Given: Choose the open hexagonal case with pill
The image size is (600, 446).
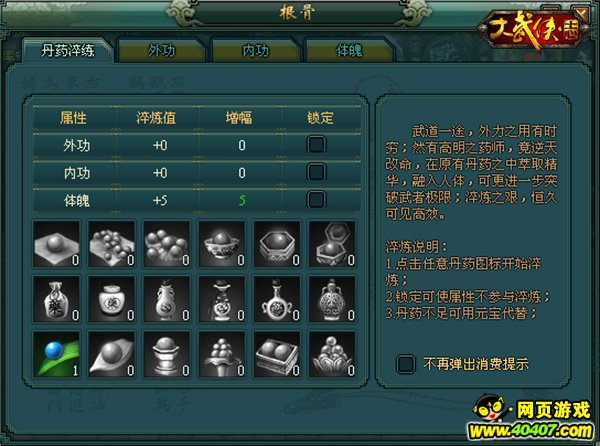Looking at the screenshot, I should click(332, 244).
